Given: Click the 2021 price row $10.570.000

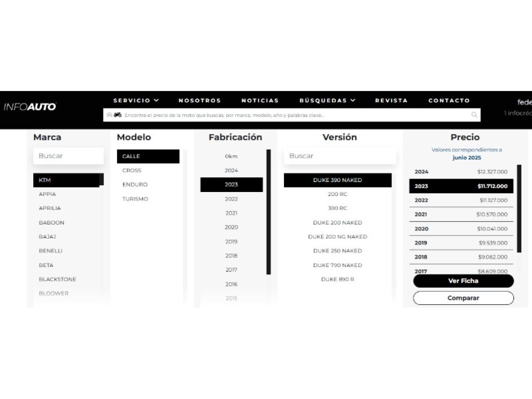Looking at the screenshot, I should pos(461,214).
